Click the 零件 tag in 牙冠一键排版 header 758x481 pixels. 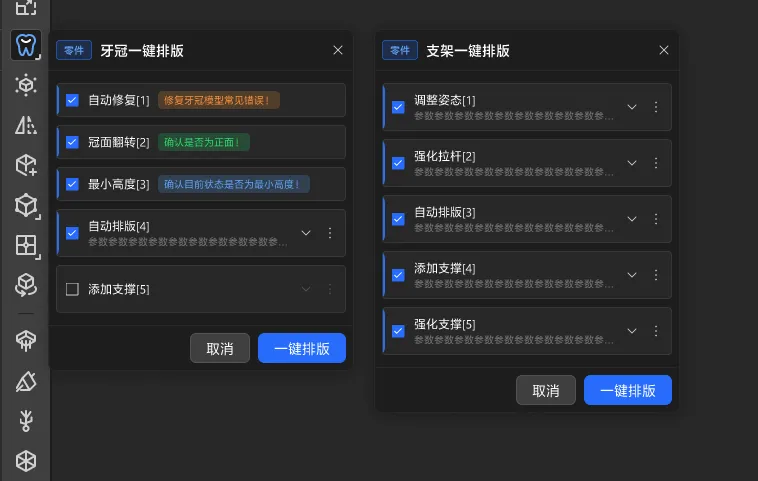coord(74,50)
